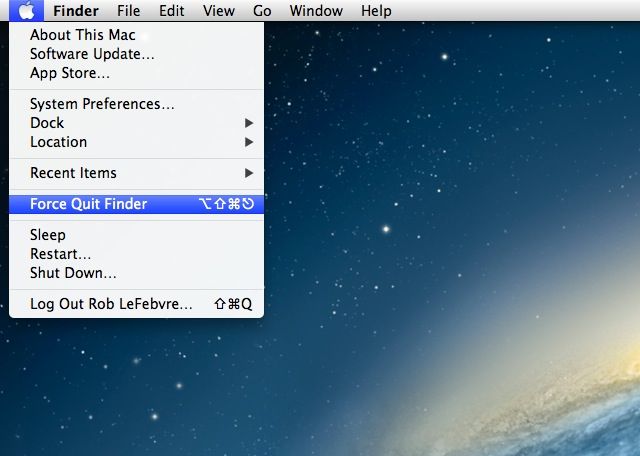Open the File menu

(128, 11)
